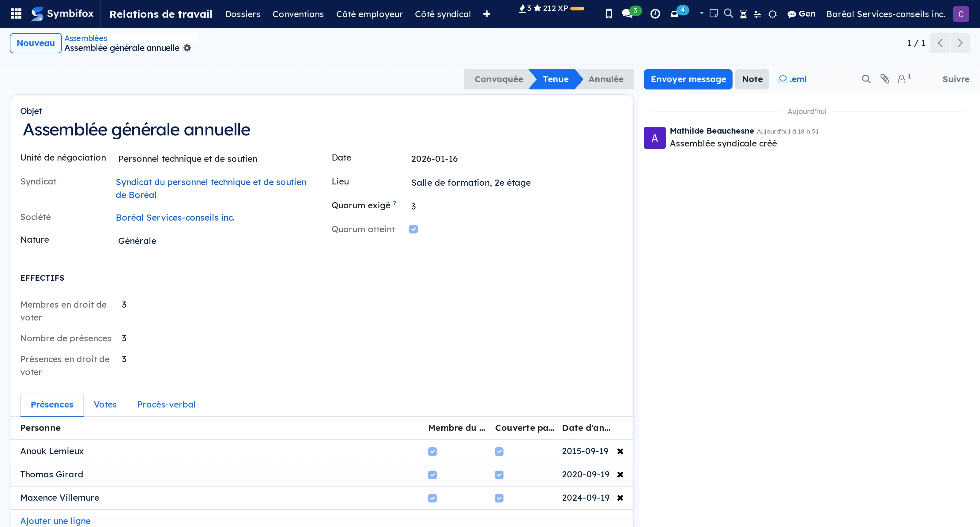Screen dimensions: 980x527
Task: Open the purple C user avatar menu
Action: 961,14
